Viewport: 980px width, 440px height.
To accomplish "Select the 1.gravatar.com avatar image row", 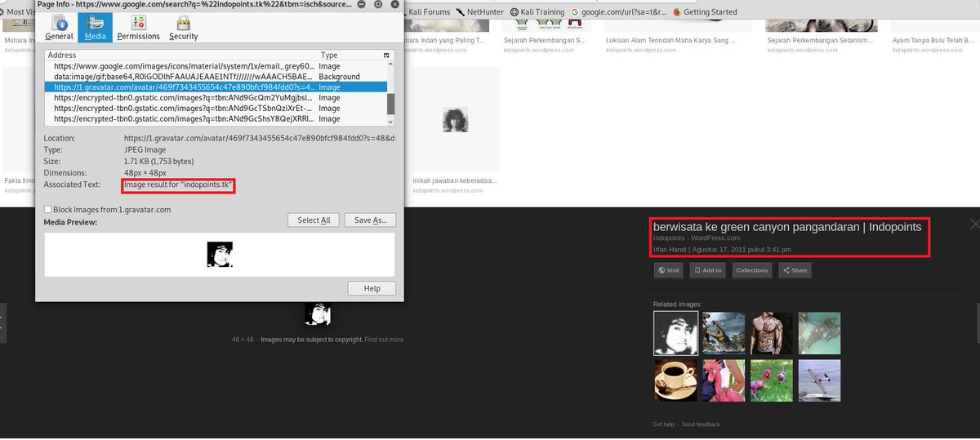I will tap(216, 87).
